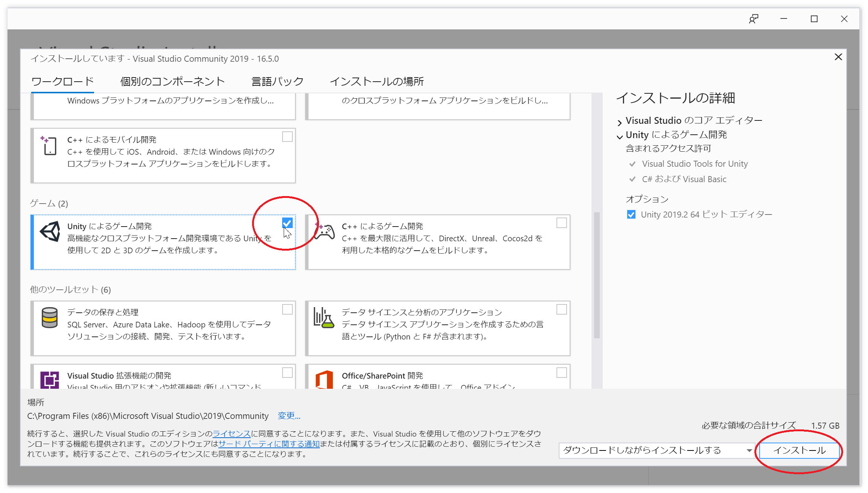The width and height of the screenshot is (868, 493).
Task: Collapse the Unity によるゲーム開発 details section
Action: tap(620, 137)
